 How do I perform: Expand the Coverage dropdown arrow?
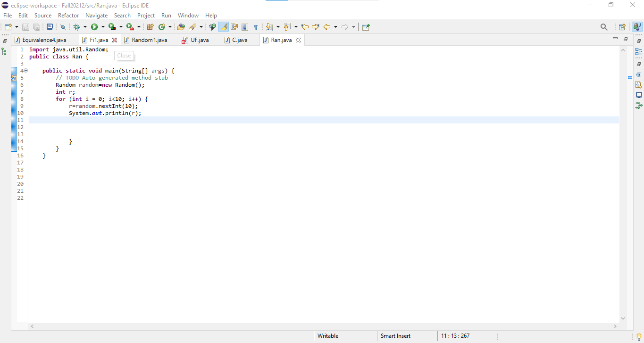pyautogui.click(x=121, y=27)
